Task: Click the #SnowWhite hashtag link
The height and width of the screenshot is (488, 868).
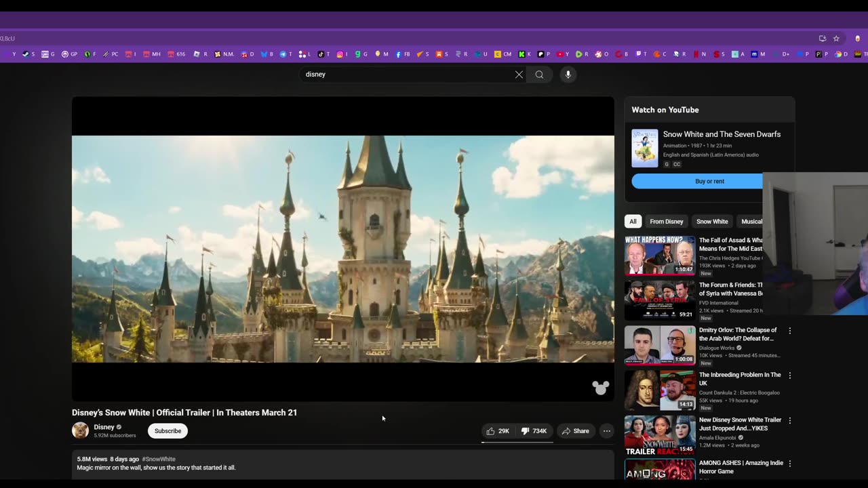Action: point(159,459)
